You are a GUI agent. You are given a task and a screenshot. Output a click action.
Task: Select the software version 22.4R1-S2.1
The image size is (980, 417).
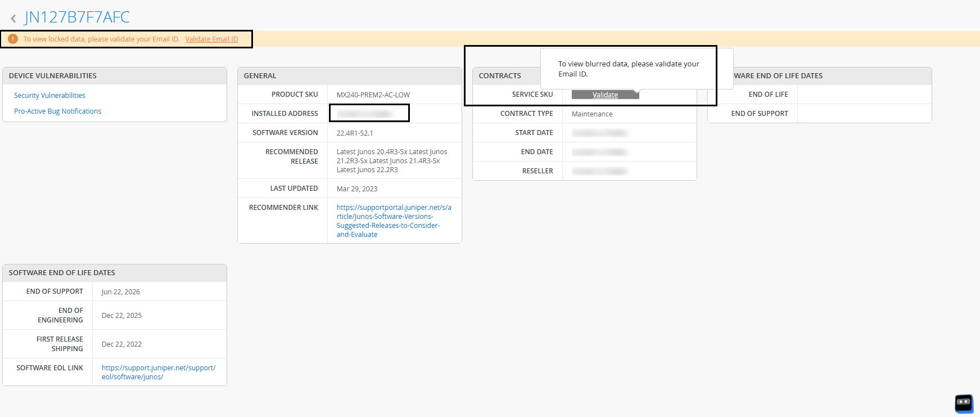tap(355, 133)
